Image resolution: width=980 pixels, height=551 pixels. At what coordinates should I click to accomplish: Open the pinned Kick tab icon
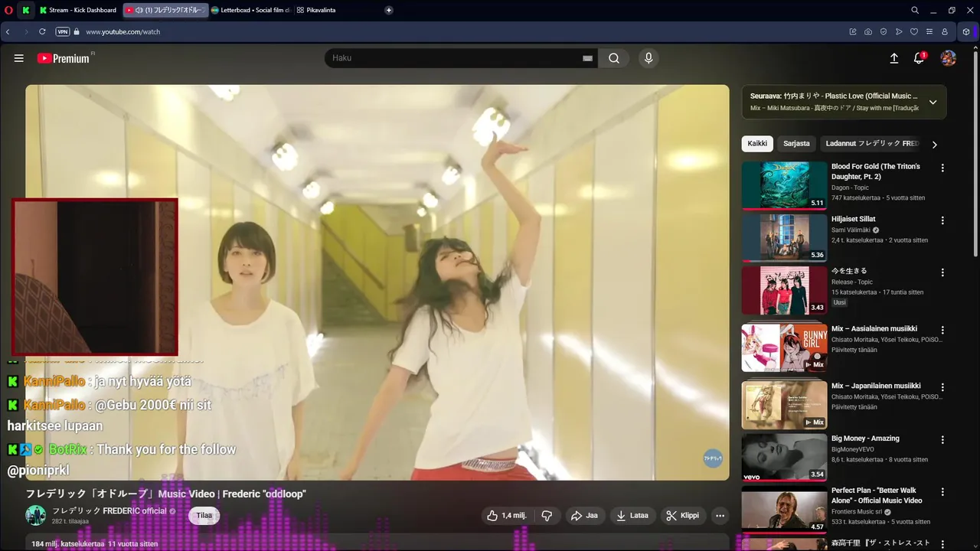[26, 10]
